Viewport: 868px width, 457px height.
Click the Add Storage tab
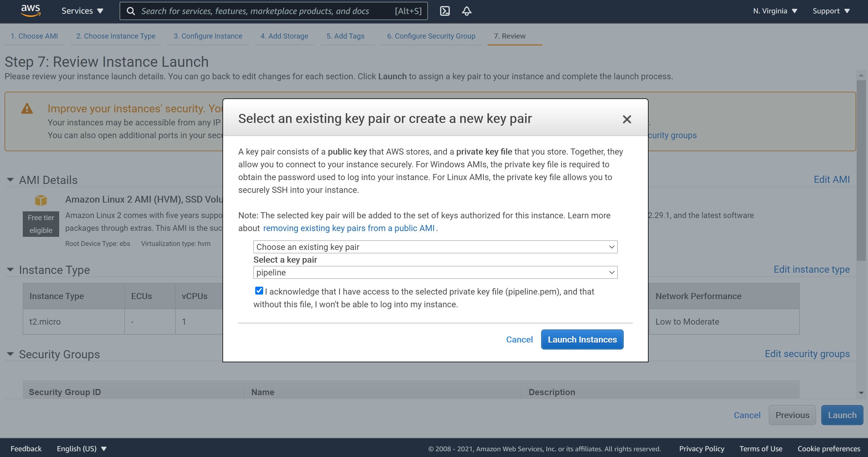284,36
